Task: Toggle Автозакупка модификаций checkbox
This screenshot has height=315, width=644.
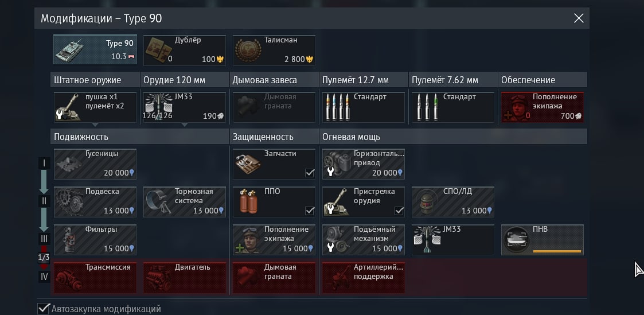Action: tap(42, 309)
